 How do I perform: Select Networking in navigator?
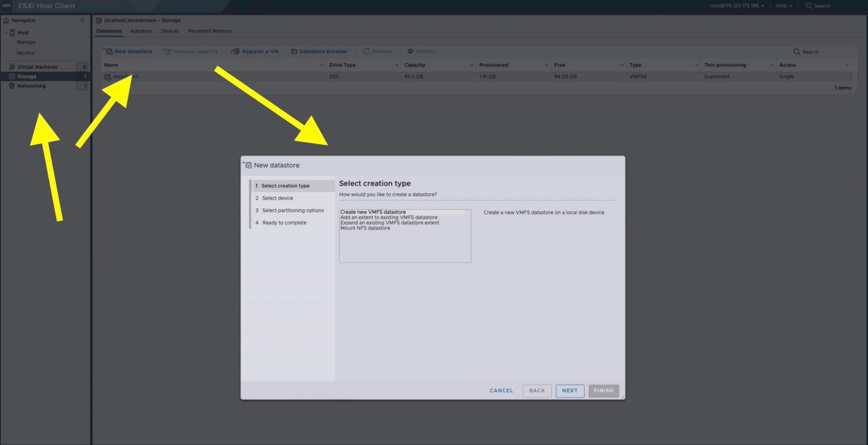point(31,86)
